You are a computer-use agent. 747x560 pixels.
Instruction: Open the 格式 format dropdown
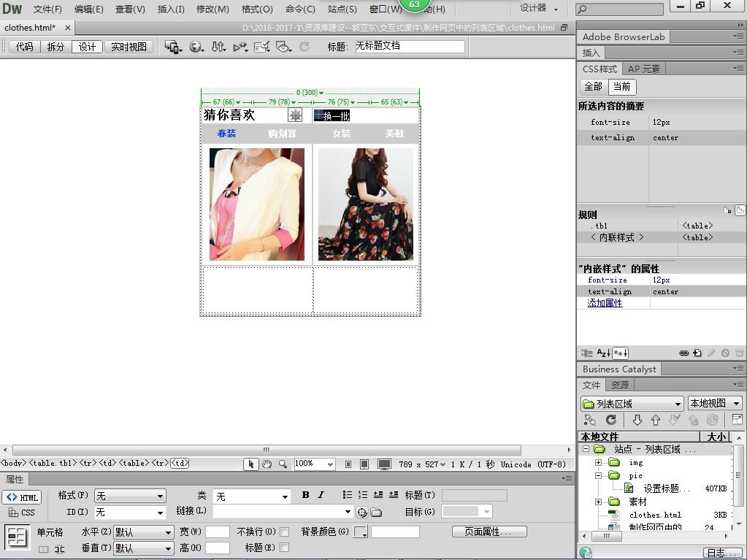pos(130,496)
